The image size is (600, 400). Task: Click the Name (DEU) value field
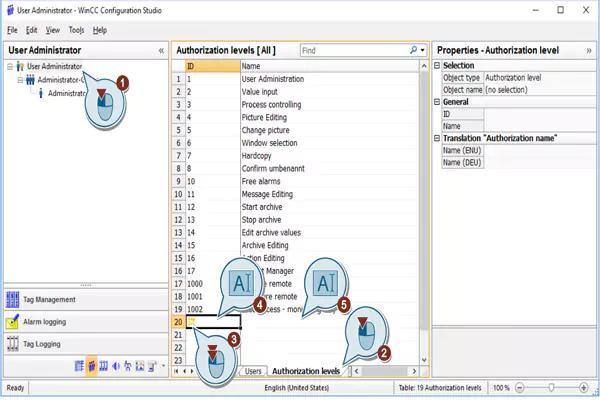pos(539,163)
